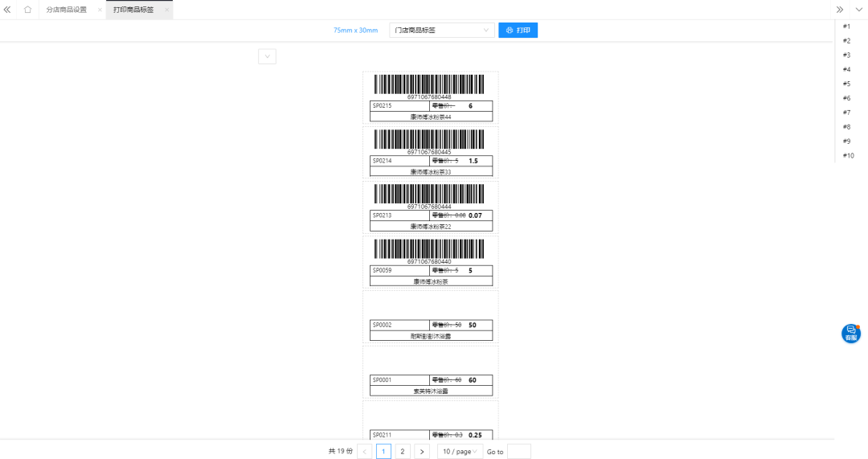
Task: Close the 分店商品设置 tab
Action: (100, 10)
